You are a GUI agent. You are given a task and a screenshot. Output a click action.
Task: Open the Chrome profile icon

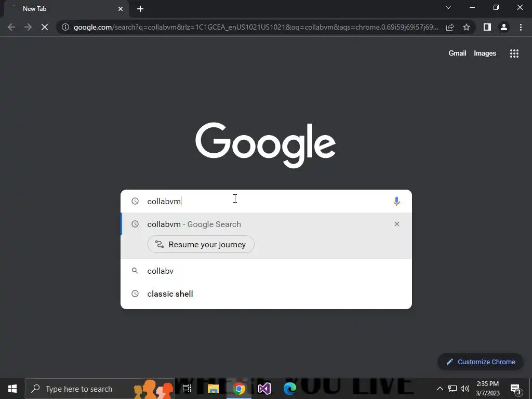504,27
